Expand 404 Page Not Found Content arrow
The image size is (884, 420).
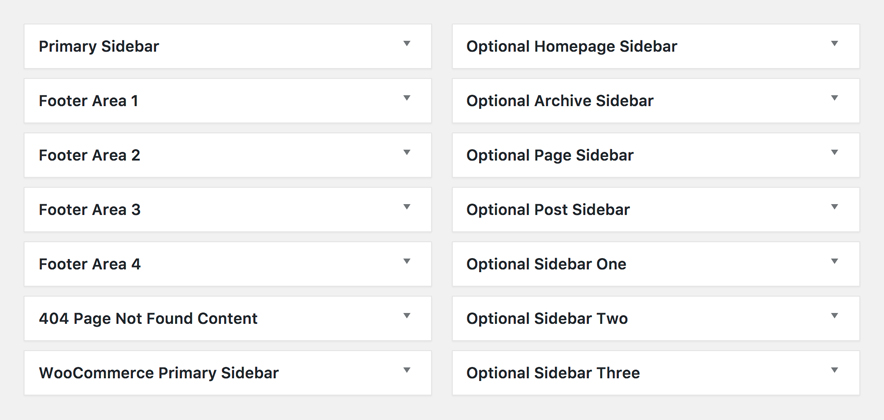pos(407,316)
